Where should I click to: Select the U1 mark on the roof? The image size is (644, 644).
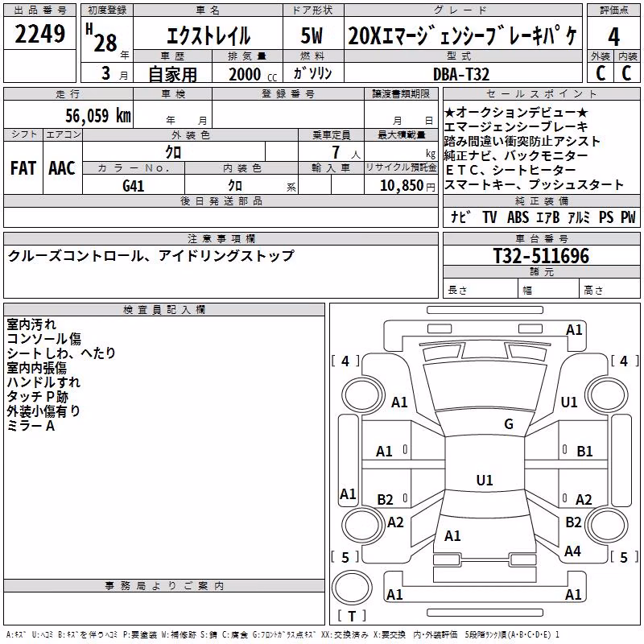coord(485,480)
